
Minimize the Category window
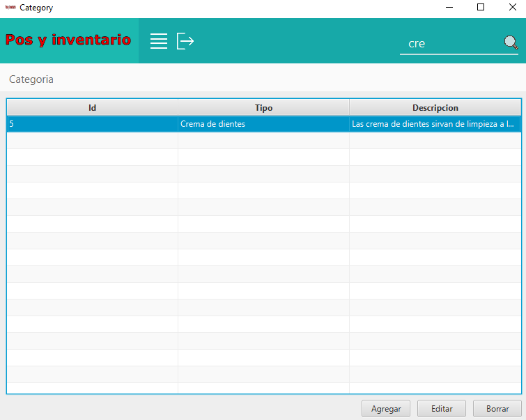tap(449, 7)
